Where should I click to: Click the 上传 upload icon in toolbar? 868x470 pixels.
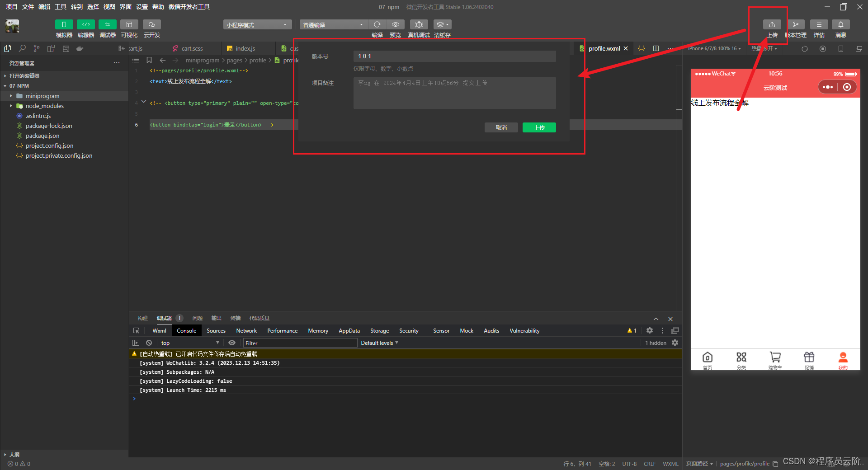pos(772,24)
